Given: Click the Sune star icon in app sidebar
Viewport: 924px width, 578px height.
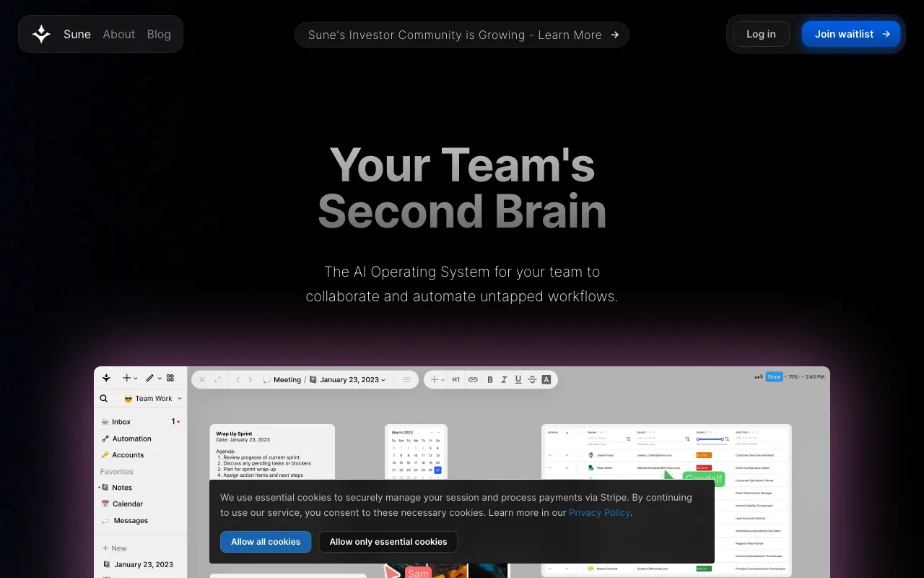Looking at the screenshot, I should 106,378.
